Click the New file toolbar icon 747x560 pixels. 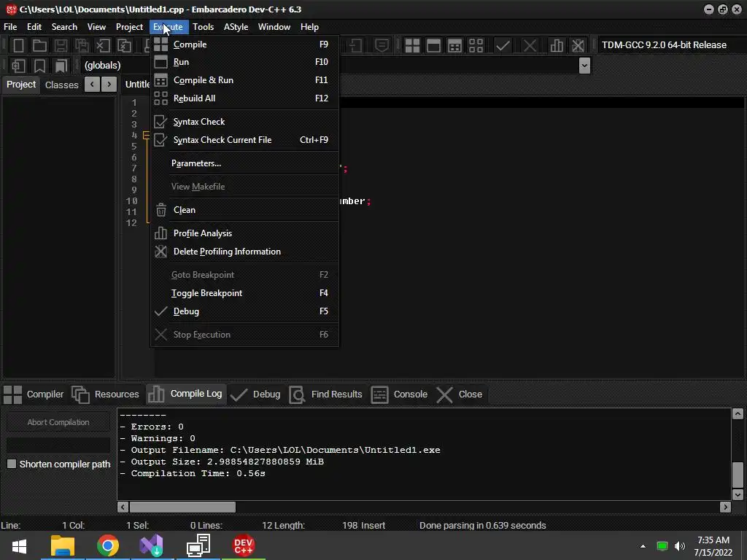pos(18,45)
